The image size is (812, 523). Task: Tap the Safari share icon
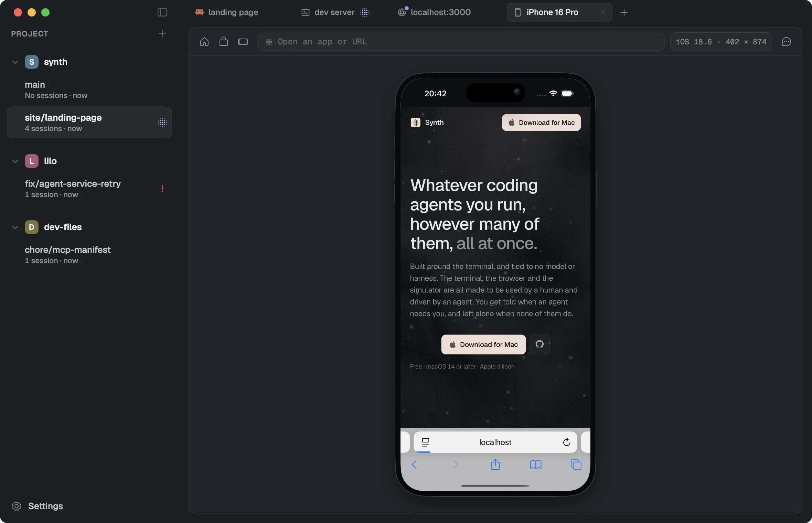point(495,464)
